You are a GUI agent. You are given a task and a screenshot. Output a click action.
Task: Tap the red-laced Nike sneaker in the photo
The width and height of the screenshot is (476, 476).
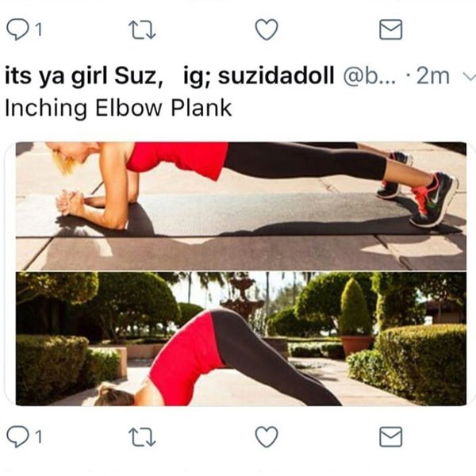coord(432,199)
